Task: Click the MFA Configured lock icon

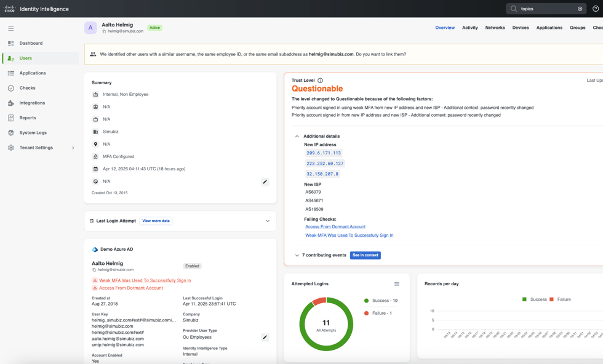Action: coord(95,157)
